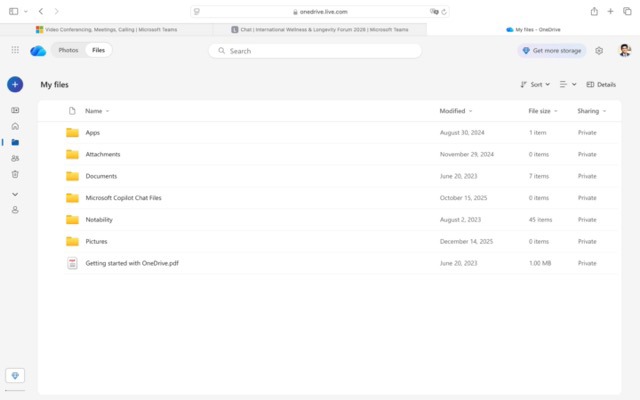Viewport: 640px width, 400px height.
Task: Open a new browser tab with plus icon
Action: pyautogui.click(x=610, y=11)
